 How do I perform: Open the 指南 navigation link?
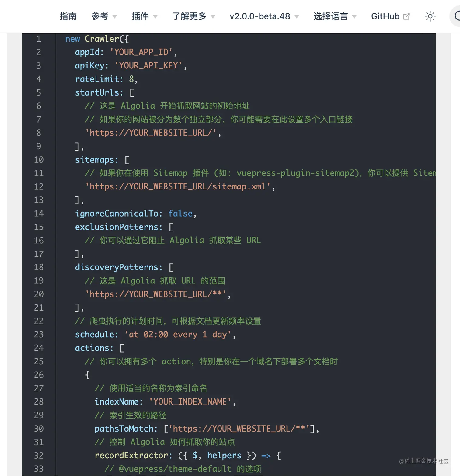pos(68,16)
